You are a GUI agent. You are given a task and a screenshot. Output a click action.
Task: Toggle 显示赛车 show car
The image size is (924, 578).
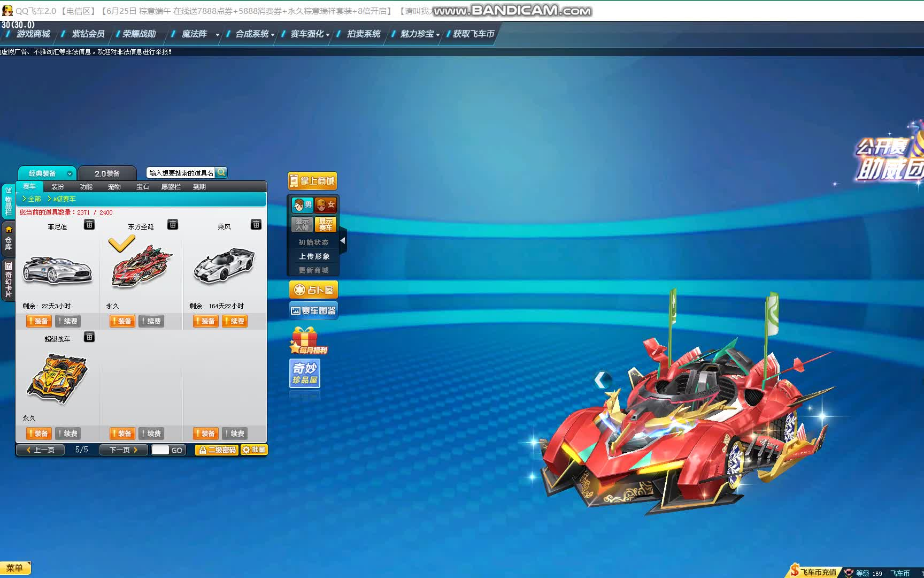coord(325,224)
